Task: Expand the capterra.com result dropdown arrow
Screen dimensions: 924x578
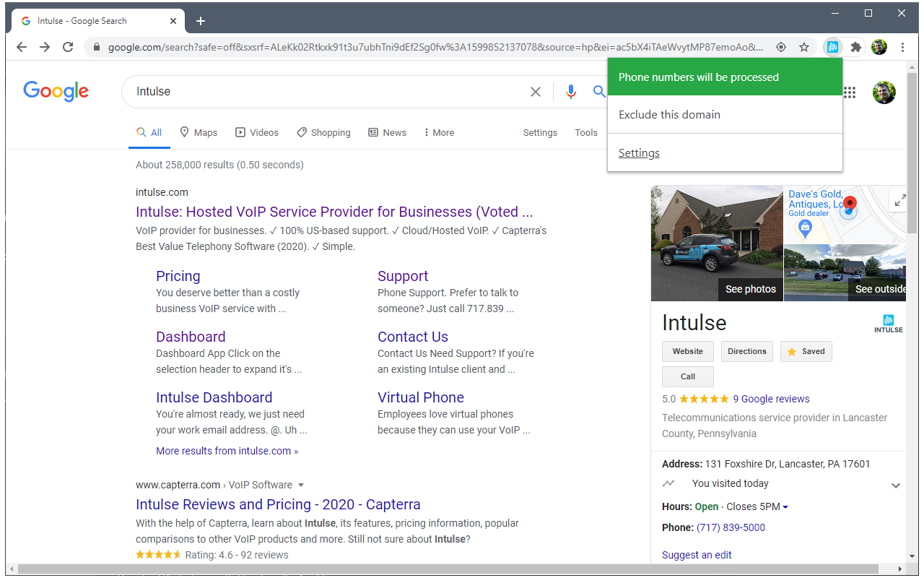Action: tap(301, 485)
